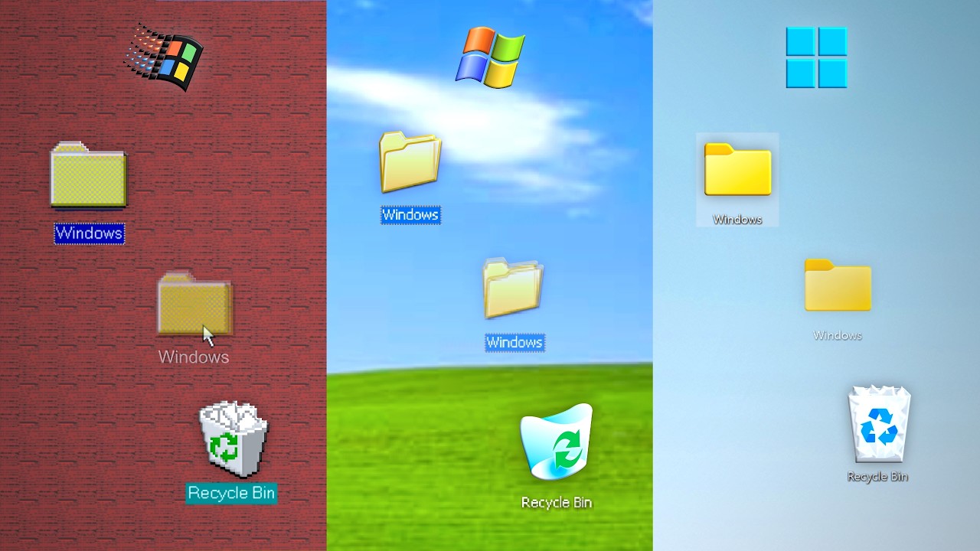The height and width of the screenshot is (551, 980).
Task: Click the 'Windows' label under the translucent XP folder
Action: (514, 342)
